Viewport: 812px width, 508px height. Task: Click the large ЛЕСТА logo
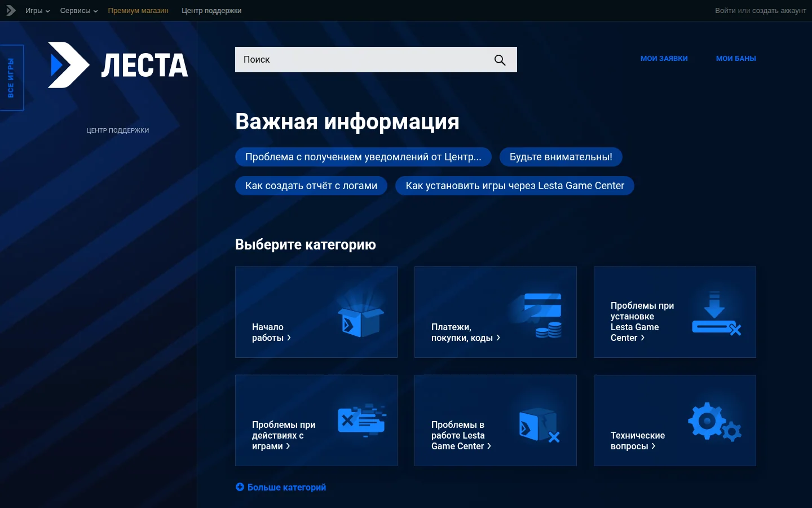coord(118,65)
